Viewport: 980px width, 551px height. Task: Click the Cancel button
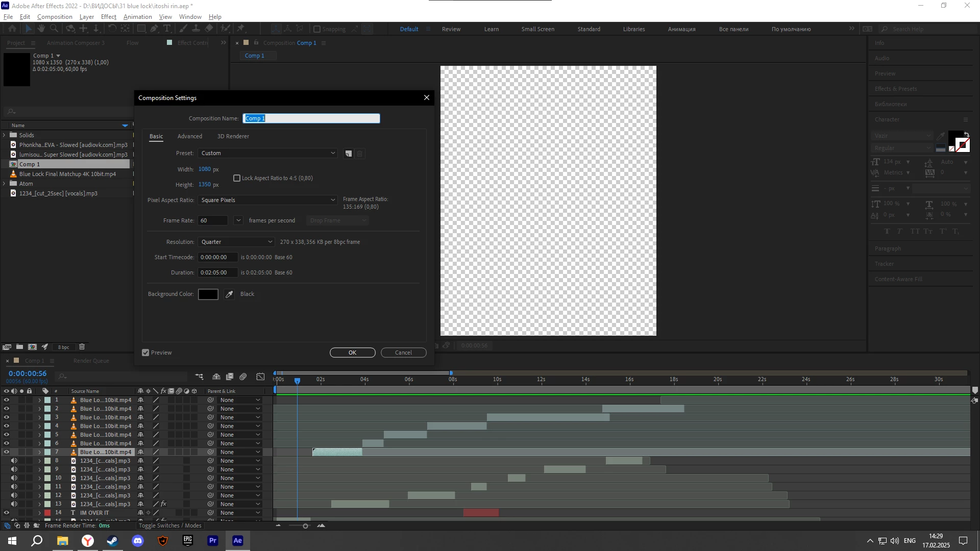(403, 353)
